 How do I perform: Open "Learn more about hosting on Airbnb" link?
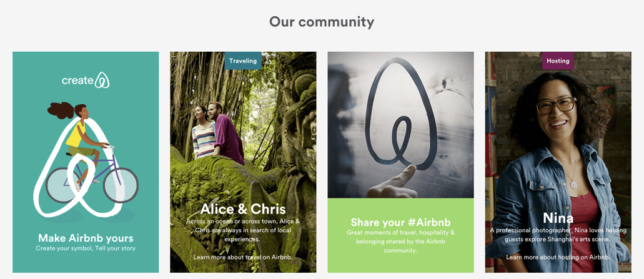(558, 257)
